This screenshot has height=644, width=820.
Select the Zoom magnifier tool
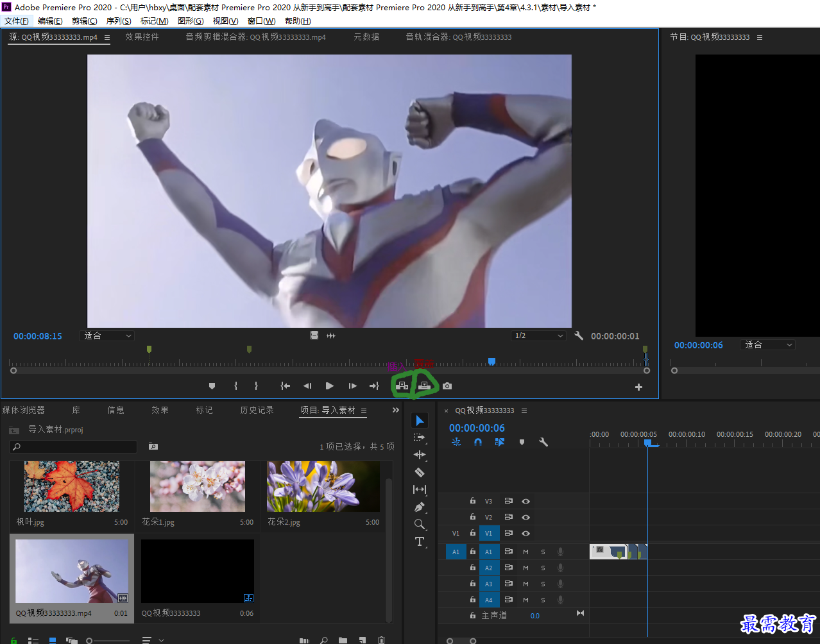click(x=420, y=524)
